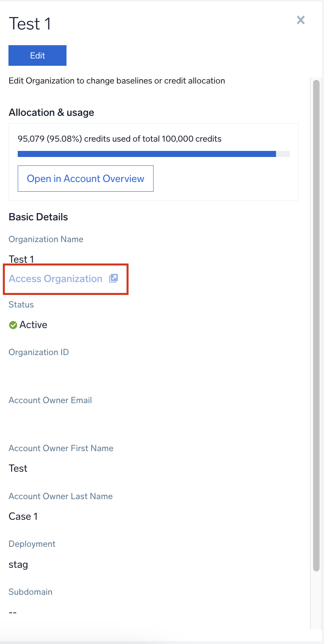324x644 pixels.
Task: Select the first name value Test
Action: (18, 468)
